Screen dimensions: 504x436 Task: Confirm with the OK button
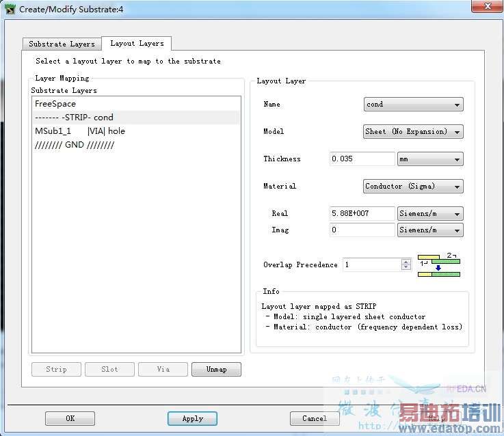point(70,419)
